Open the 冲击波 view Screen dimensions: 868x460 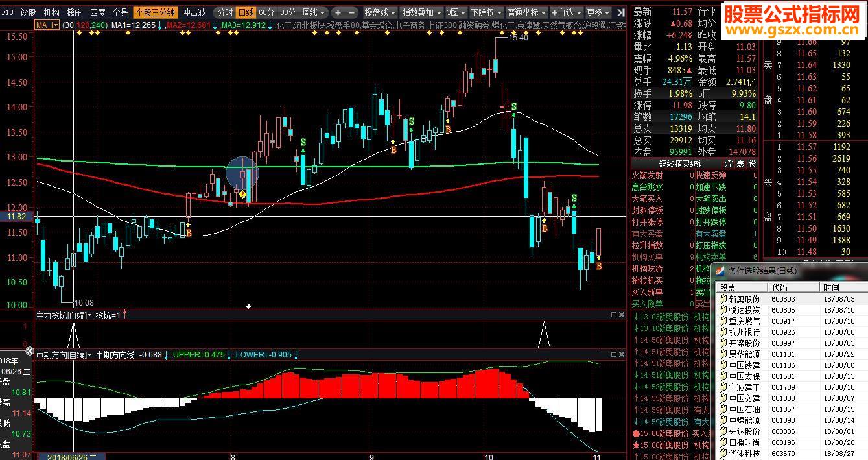pyautogui.click(x=194, y=12)
